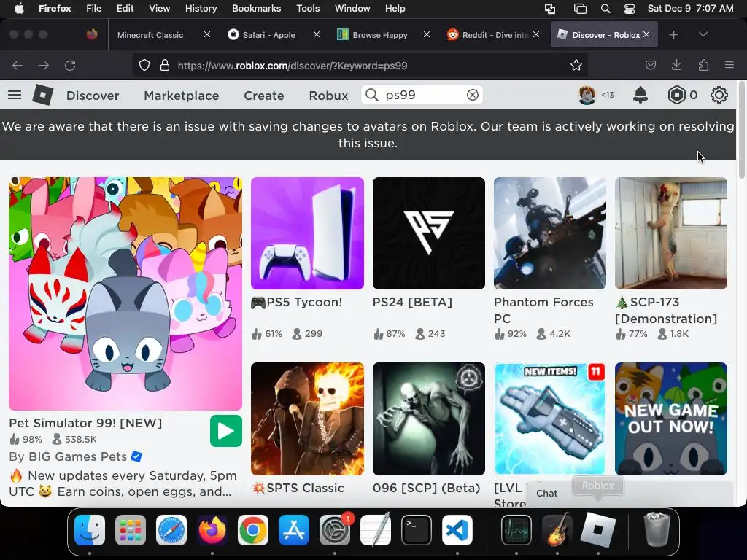
Task: Open Pet Simulator 99 large thumbnail
Action: click(x=125, y=293)
